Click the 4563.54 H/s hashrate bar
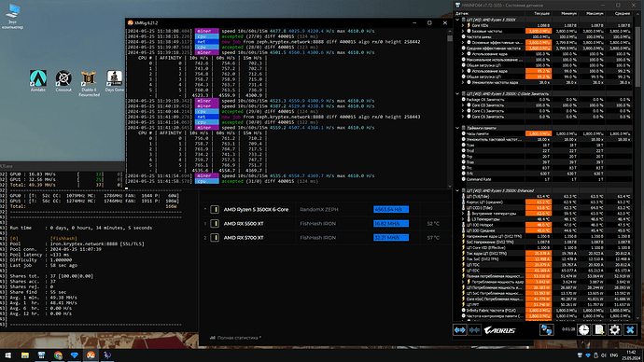This screenshot has width=644, height=362. [391, 210]
